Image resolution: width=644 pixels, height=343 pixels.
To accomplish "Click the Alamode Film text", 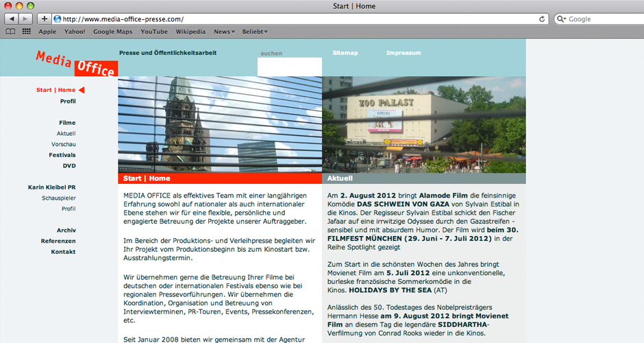I will [443, 196].
